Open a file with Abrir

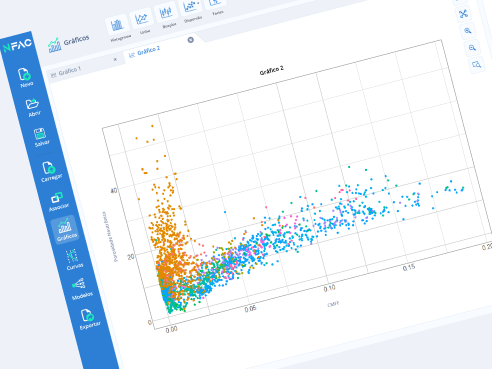point(33,107)
